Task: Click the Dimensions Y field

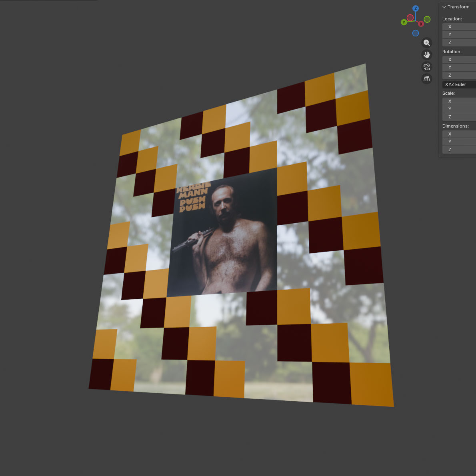Action: 459,142
